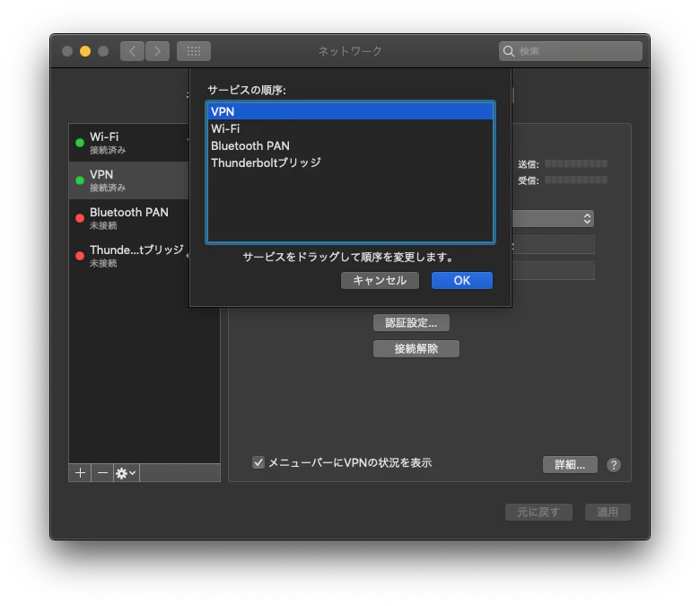Select VPN in service order list
The image size is (700, 606).
click(350, 111)
